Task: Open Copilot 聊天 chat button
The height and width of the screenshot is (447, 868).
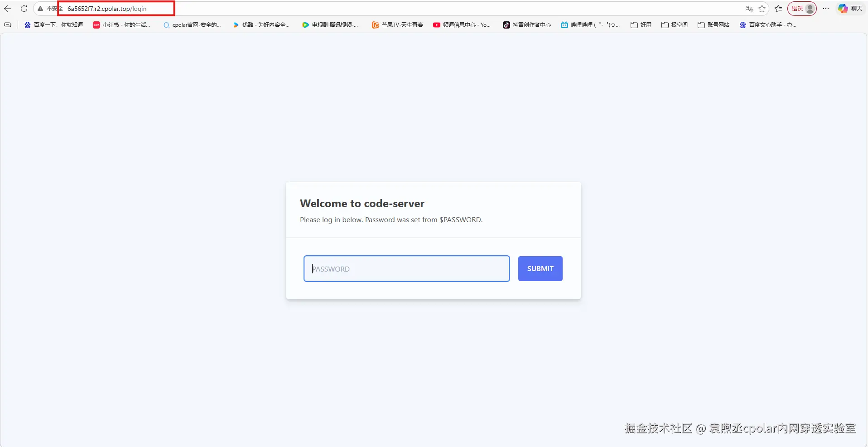Action: tap(850, 9)
